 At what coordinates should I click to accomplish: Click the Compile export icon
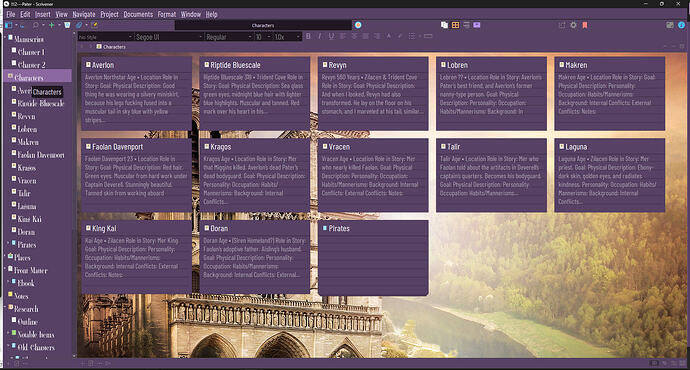coord(562,25)
